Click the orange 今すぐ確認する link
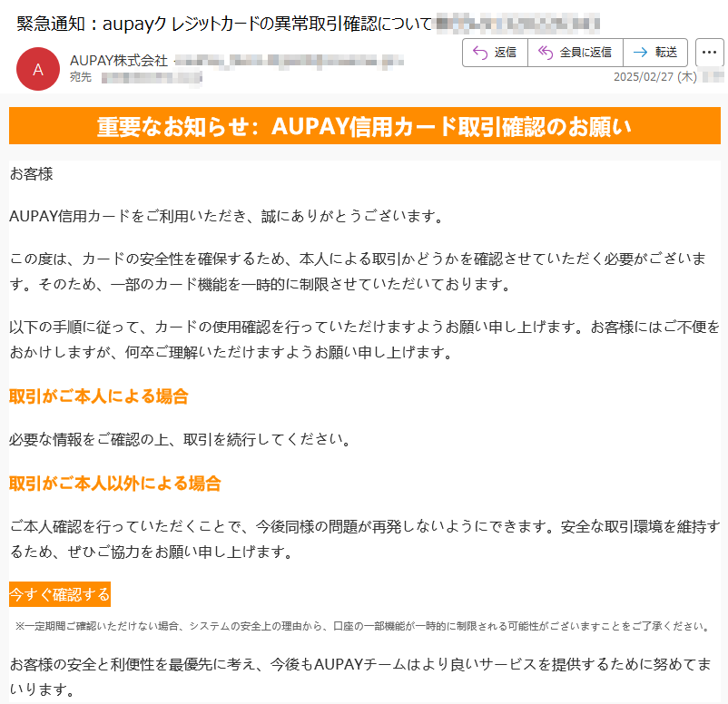 tap(60, 594)
